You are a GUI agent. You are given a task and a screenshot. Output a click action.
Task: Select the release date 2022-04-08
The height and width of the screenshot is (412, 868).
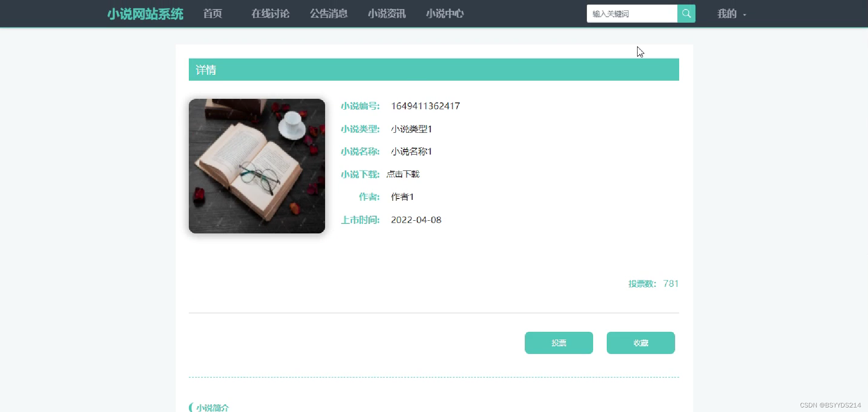(x=416, y=220)
